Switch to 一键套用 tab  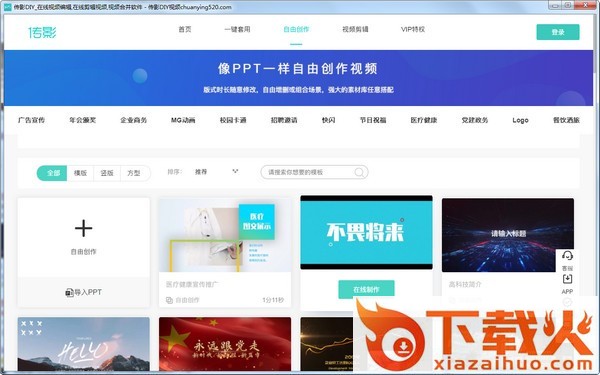(237, 29)
